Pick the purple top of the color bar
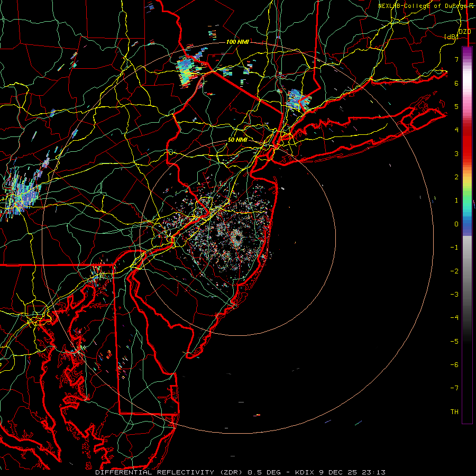Viewport: 476px width, 476px height. [467, 52]
